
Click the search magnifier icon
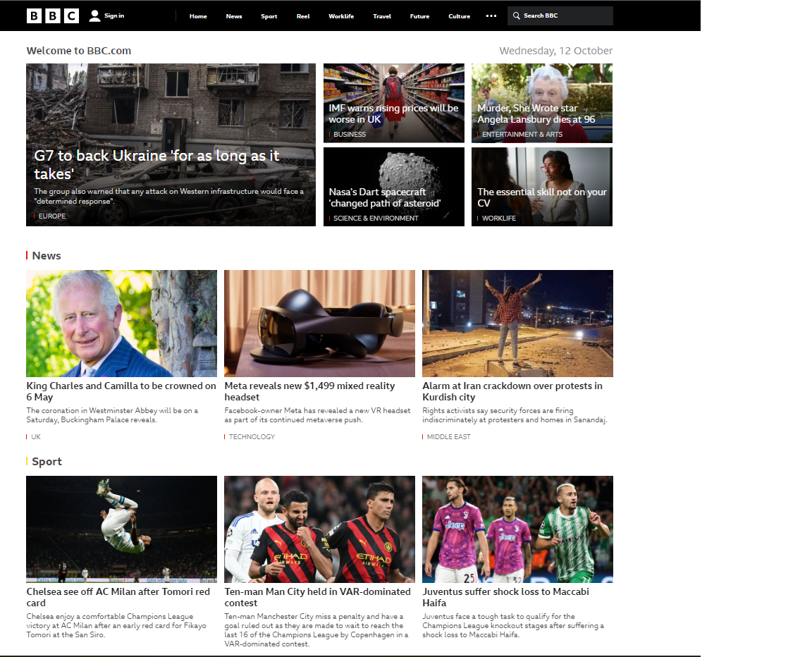pyautogui.click(x=516, y=16)
